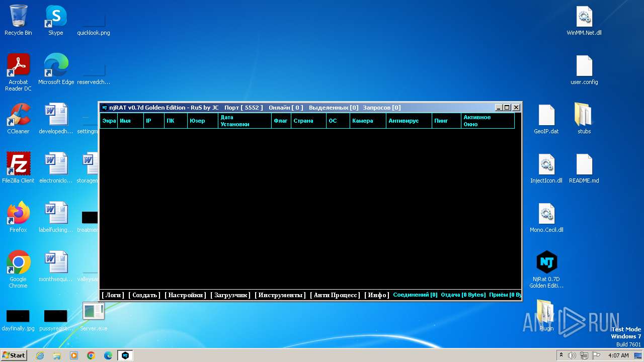
Task: Open the Логи menu
Action: 113,295
